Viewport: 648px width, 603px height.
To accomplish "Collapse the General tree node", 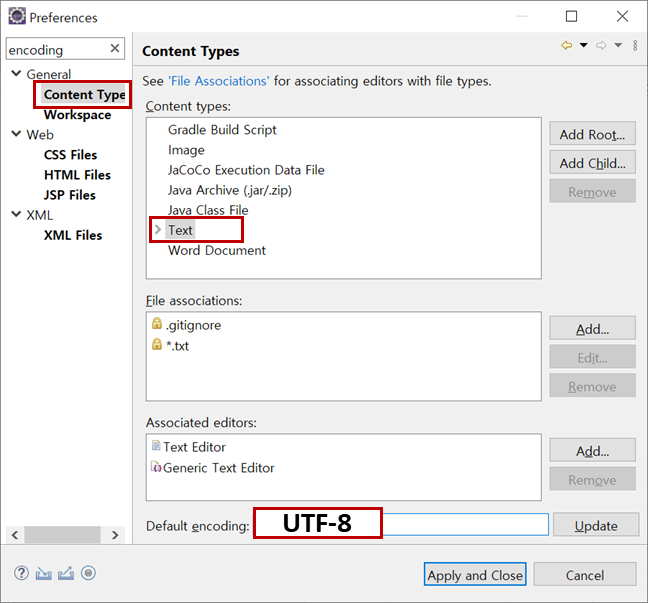I will tap(16, 74).
